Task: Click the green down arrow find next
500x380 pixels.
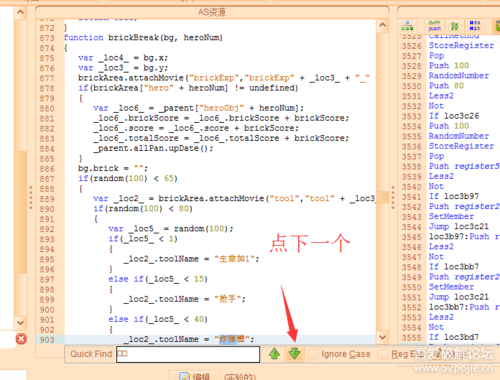Action: [295, 354]
